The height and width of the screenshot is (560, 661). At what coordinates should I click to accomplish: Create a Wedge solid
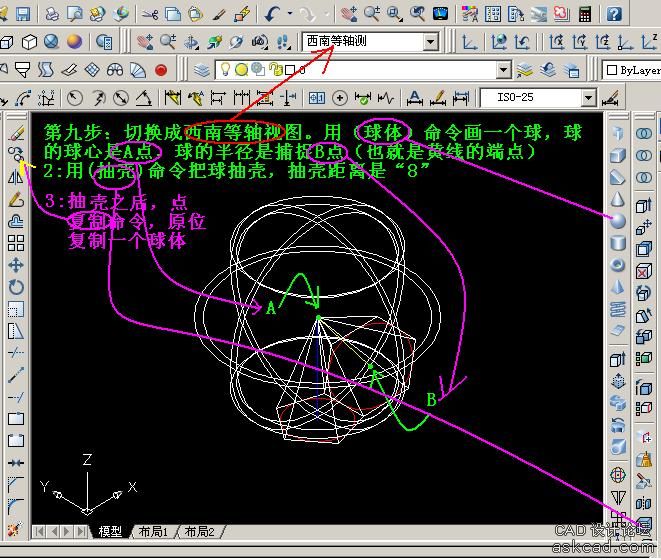pos(618,177)
